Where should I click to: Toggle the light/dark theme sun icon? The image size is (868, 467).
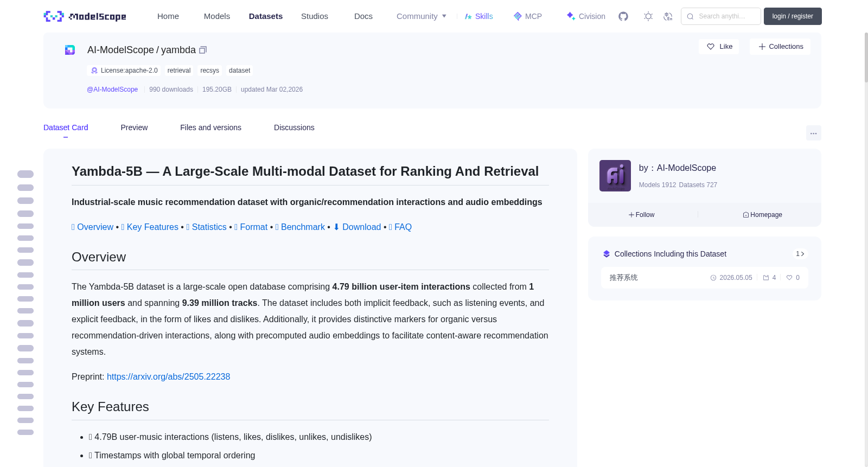click(x=648, y=16)
